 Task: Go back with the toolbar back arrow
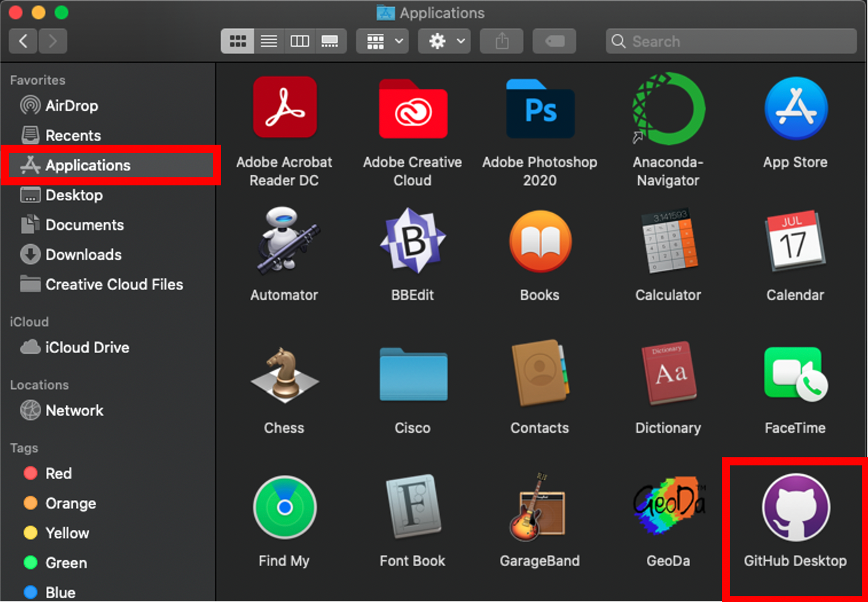[x=23, y=41]
